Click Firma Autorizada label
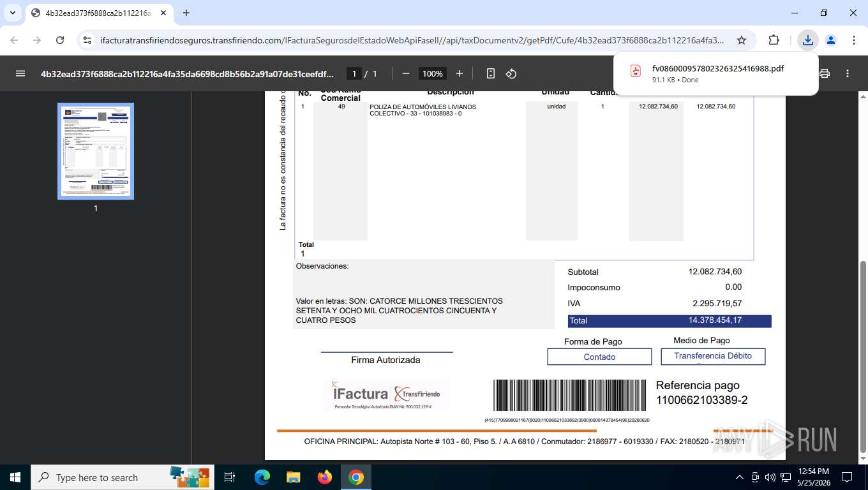Screen dimensions: 868x490 tap(385, 360)
